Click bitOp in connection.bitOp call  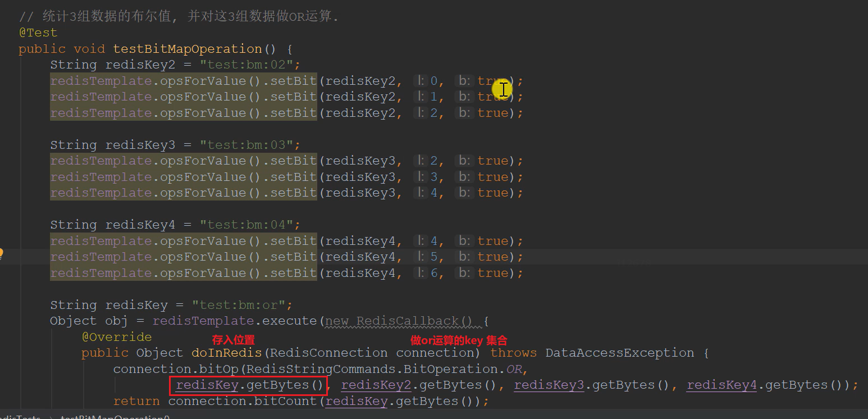[x=223, y=369]
